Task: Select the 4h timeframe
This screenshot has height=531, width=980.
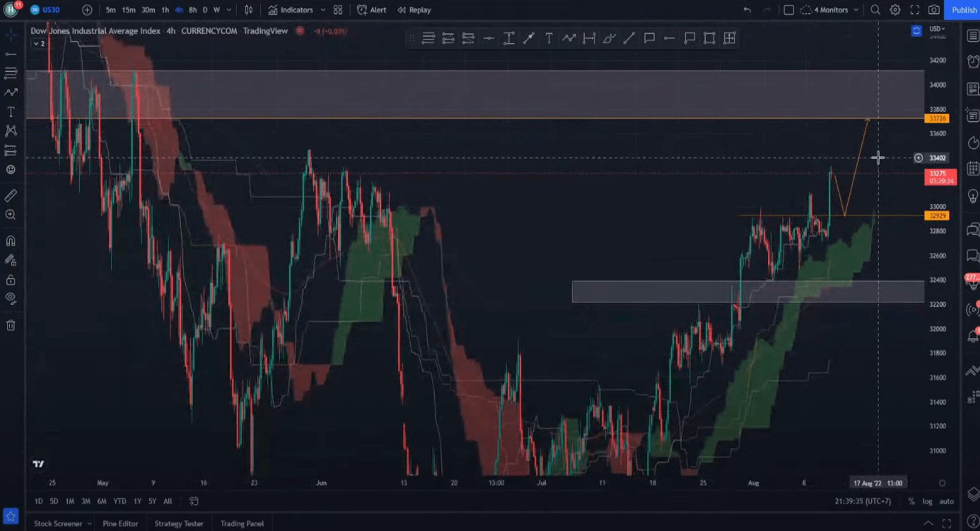Action: coord(179,10)
